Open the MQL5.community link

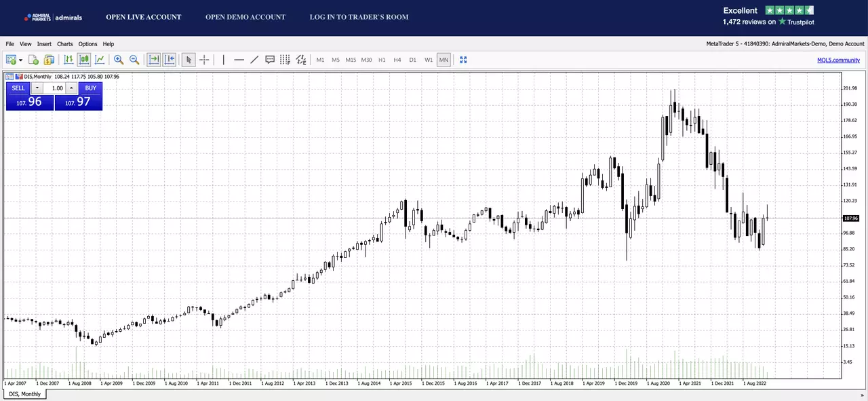838,60
